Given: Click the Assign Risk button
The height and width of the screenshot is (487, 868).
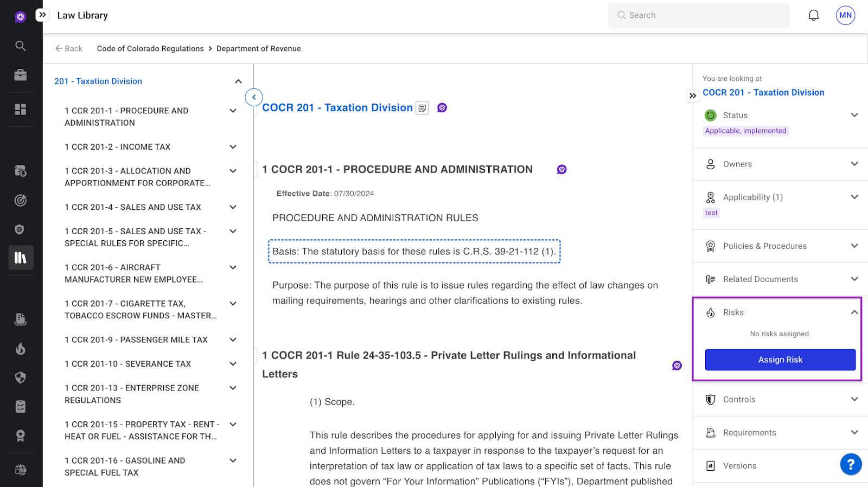Looking at the screenshot, I should [780, 360].
